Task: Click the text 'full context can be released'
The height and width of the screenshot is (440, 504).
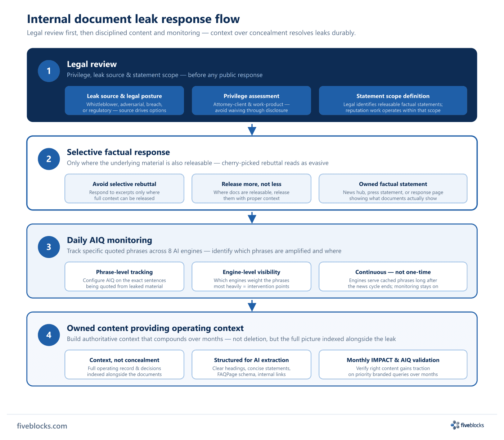Action: click(x=124, y=198)
